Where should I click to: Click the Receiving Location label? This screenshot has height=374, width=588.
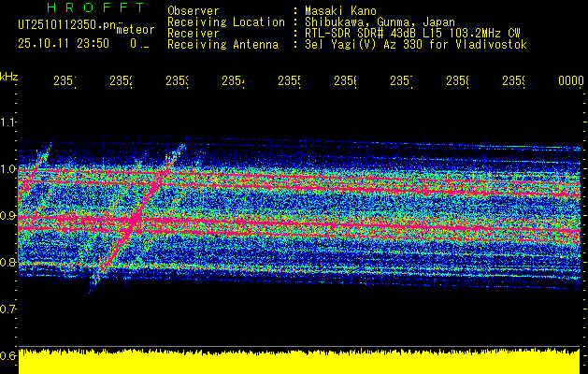(x=226, y=22)
